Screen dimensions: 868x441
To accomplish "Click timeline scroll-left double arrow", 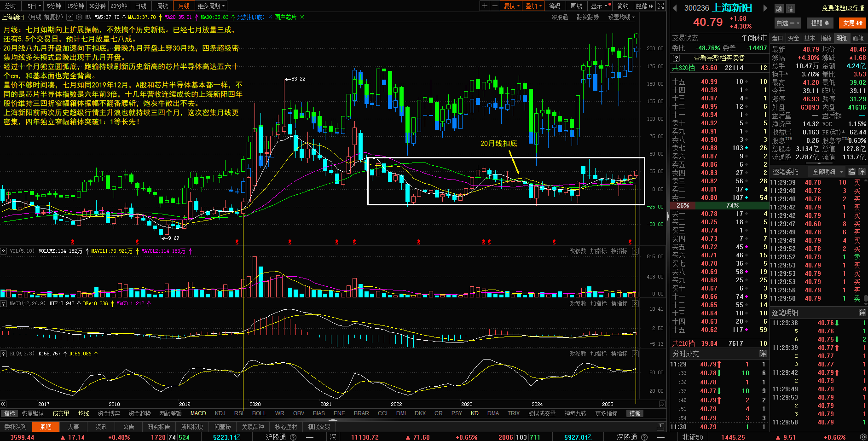I will (3, 404).
